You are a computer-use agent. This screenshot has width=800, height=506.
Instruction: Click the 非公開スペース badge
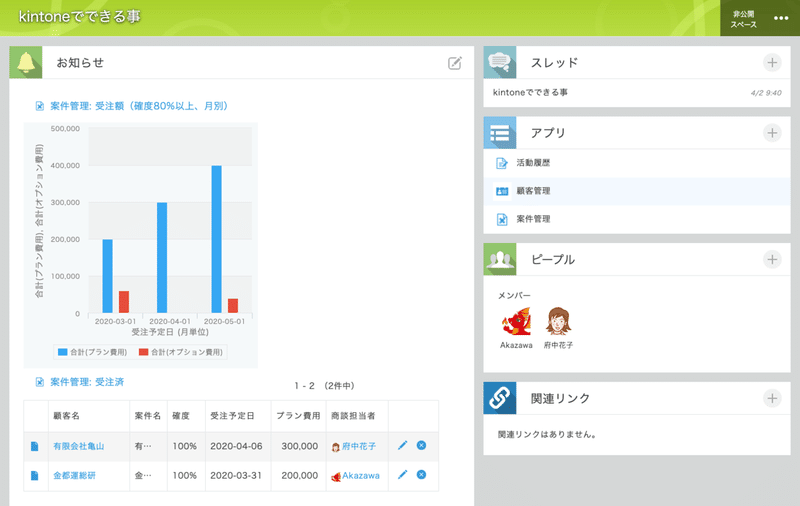tap(743, 19)
